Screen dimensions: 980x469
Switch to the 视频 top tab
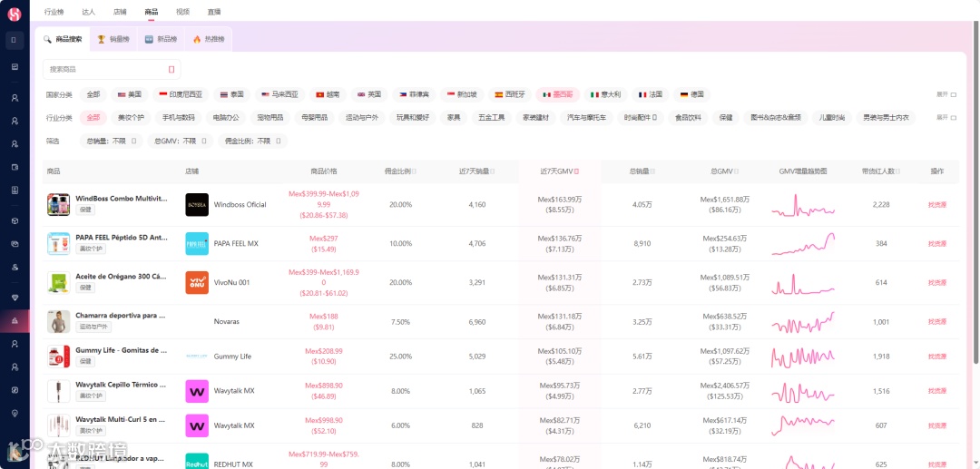(x=182, y=12)
